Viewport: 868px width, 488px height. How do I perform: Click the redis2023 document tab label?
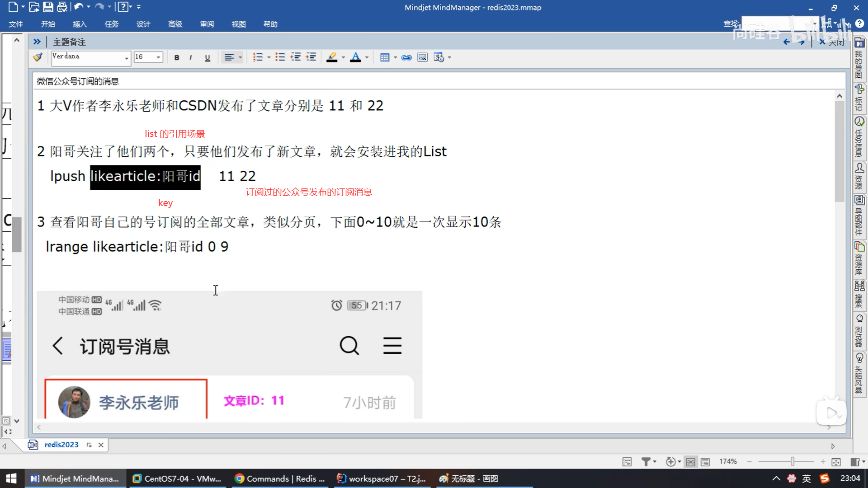(61, 445)
